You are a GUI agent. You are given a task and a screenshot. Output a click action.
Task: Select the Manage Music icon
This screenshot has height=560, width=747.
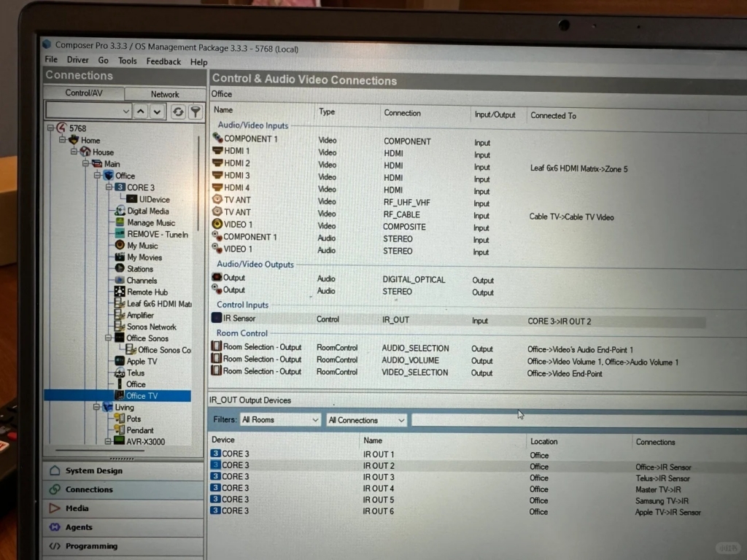(x=120, y=222)
